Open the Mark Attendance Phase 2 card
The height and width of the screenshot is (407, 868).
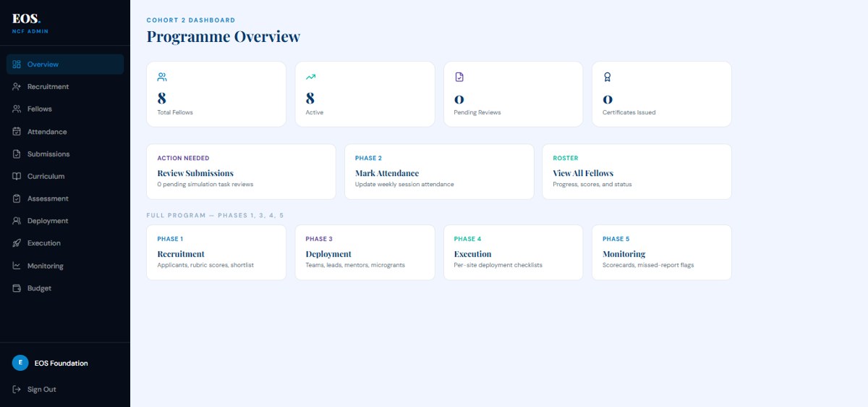pos(439,172)
